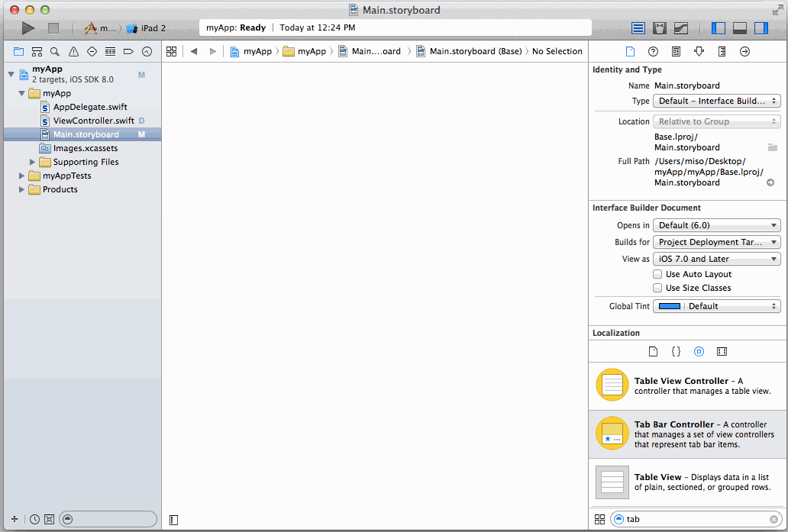This screenshot has width=788, height=532.
Task: Switch to the Assistant editor
Action: click(x=659, y=28)
